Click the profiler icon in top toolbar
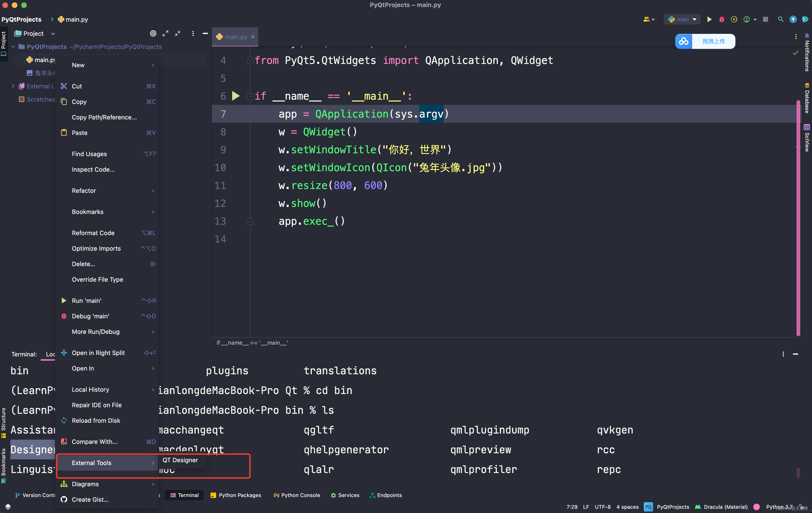 tap(747, 19)
